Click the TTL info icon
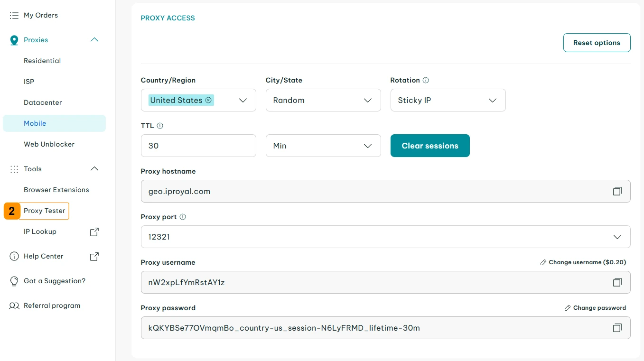The image size is (644, 361). coord(160,126)
